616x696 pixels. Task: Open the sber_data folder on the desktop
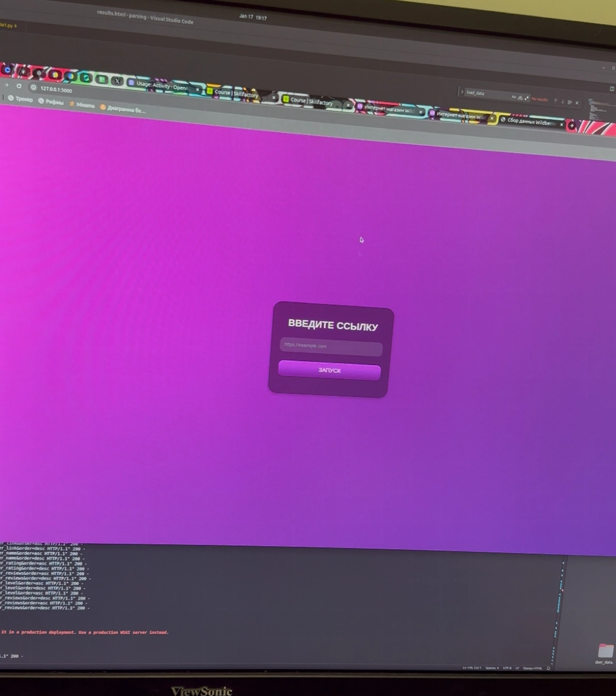click(605, 654)
